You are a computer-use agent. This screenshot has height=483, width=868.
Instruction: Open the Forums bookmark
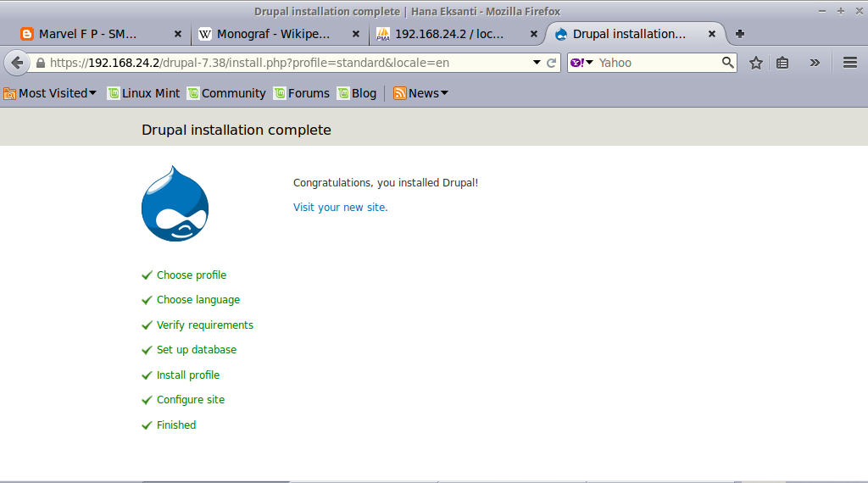click(x=303, y=93)
